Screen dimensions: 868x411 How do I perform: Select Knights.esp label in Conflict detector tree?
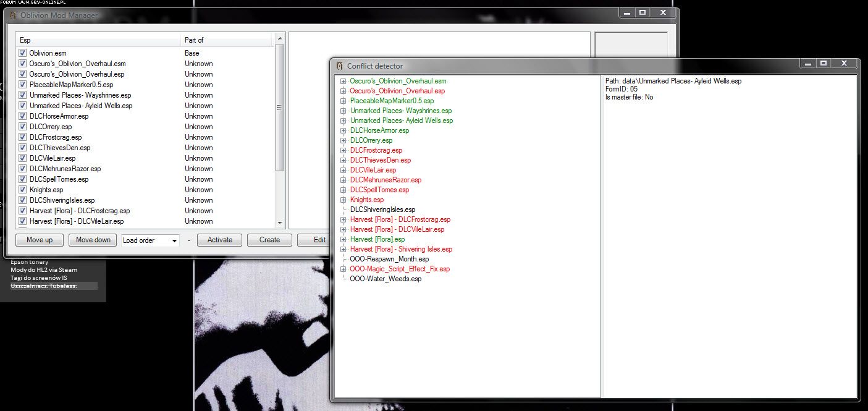tap(367, 200)
